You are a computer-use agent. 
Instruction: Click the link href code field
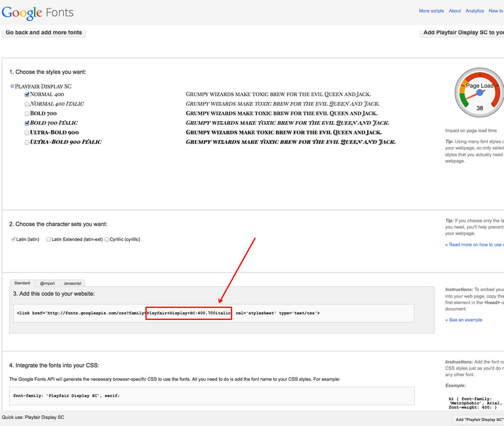click(212, 313)
